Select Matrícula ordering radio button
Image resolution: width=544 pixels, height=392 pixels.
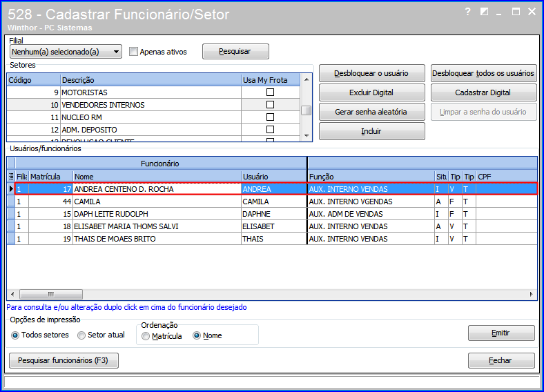[146, 336]
